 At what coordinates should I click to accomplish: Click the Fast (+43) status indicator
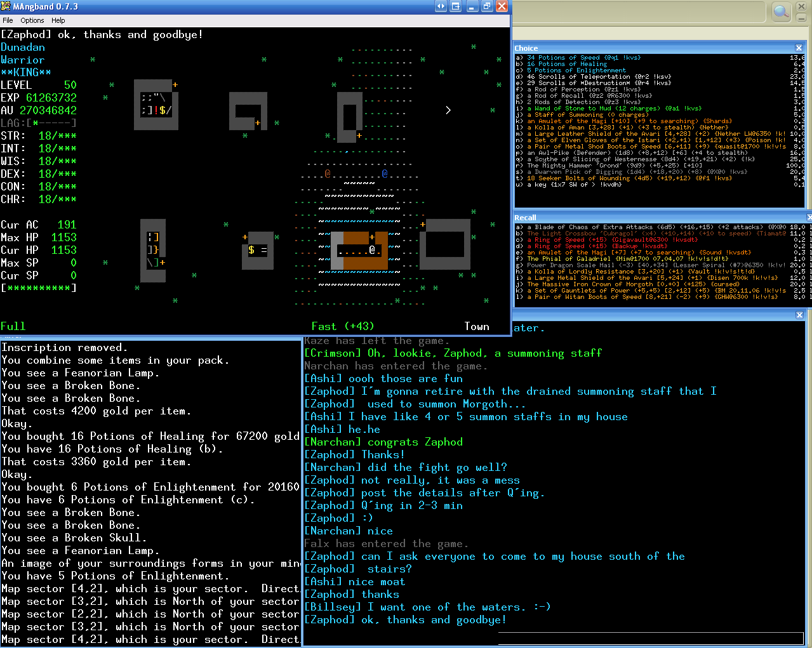click(343, 326)
